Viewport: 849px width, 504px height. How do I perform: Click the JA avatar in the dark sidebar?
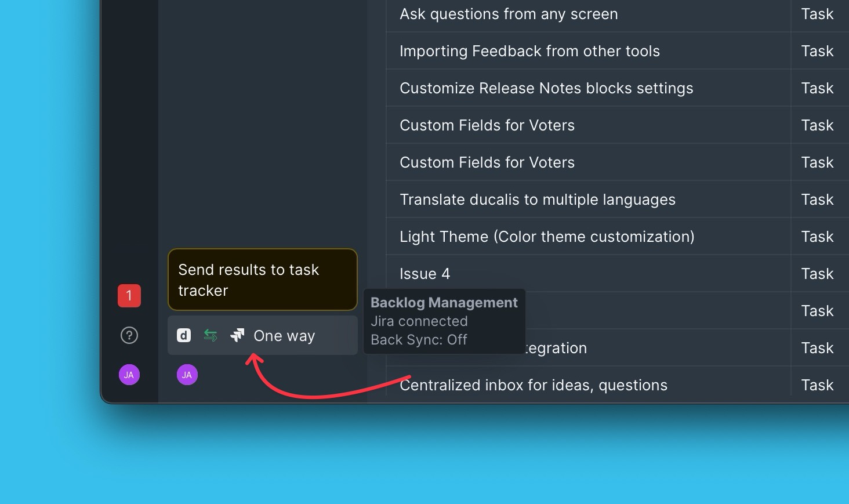coord(129,375)
